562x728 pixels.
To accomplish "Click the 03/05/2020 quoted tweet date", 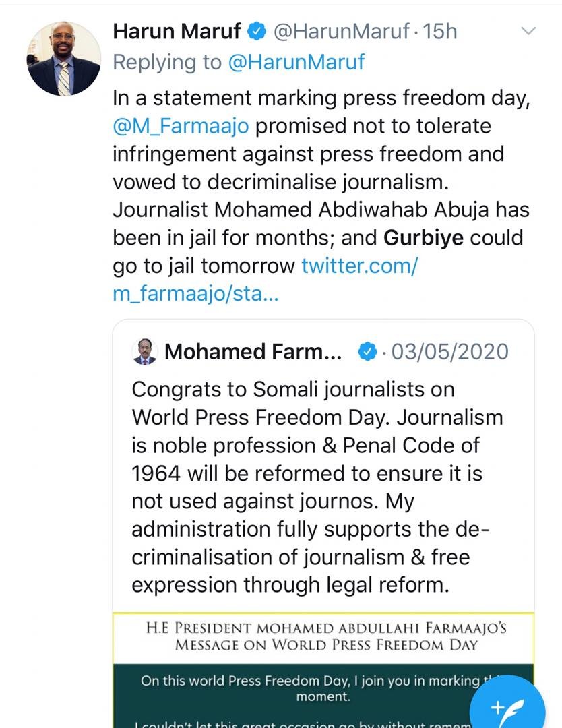I will coord(450,352).
